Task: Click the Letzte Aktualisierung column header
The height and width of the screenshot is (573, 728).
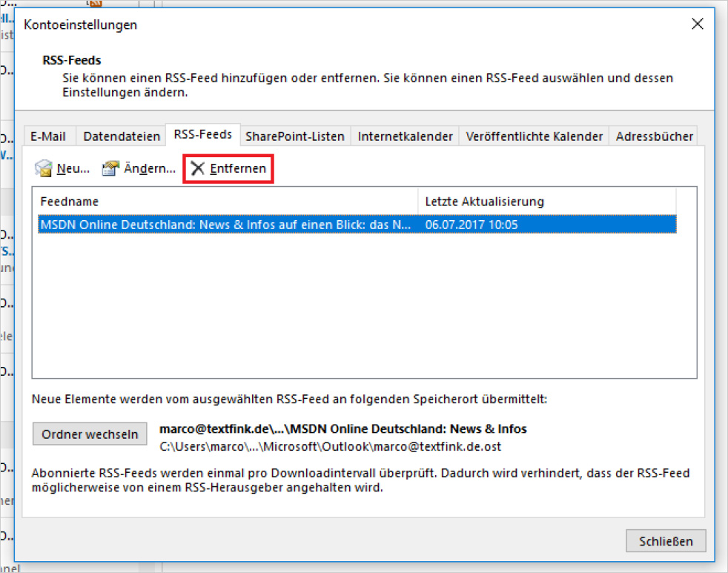Action: click(547, 202)
